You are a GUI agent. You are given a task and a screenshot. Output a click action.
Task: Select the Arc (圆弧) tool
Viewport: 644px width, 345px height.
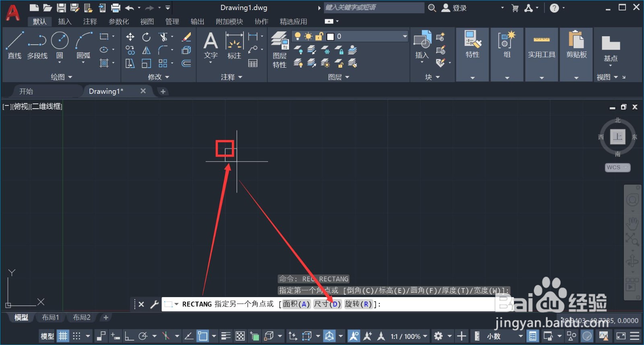coord(83,45)
